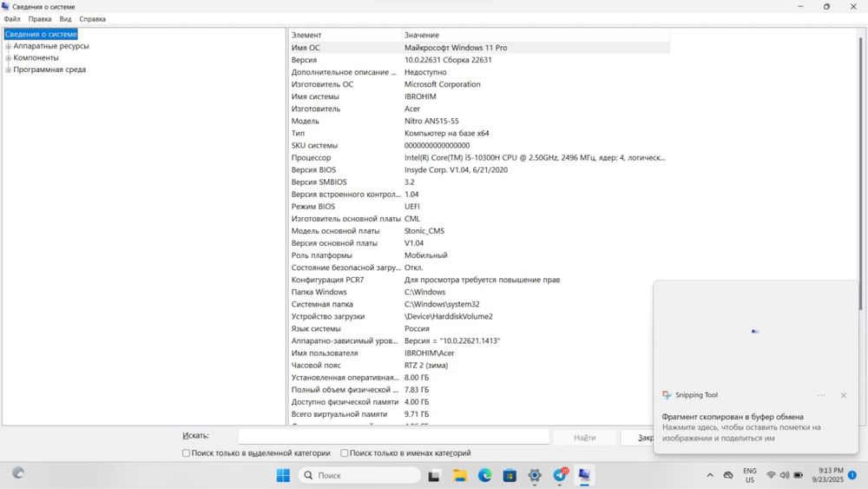The image size is (868, 489).
Task: Open the notification bell badge
Action: tap(852, 475)
